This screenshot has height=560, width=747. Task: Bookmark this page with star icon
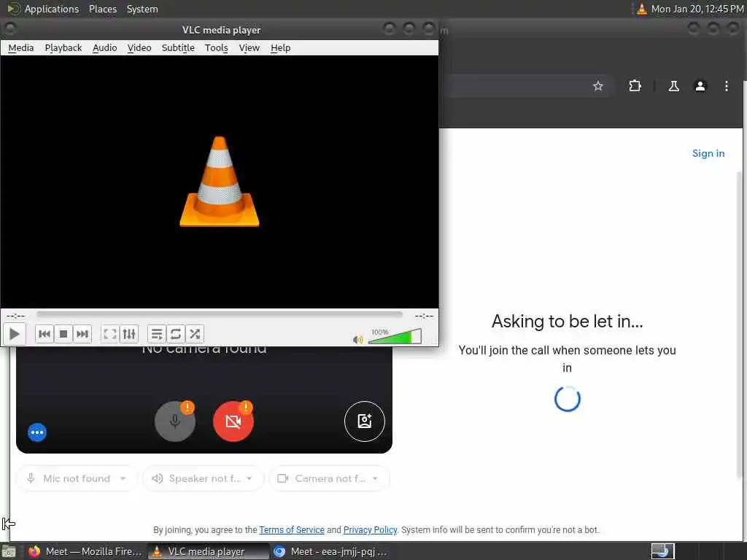tap(598, 86)
